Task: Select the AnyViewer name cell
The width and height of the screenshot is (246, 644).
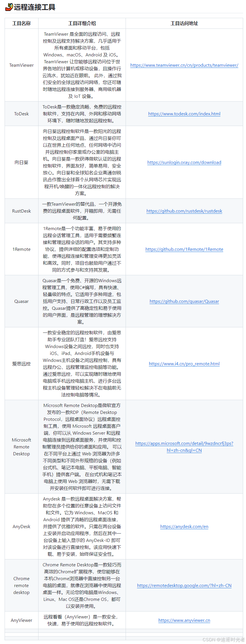Action: (22, 620)
